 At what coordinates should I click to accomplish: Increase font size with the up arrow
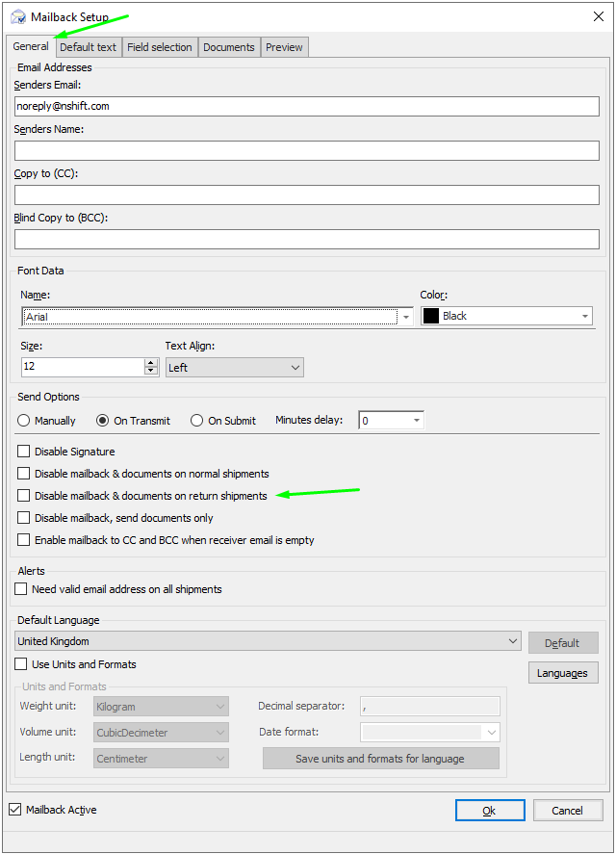[150, 363]
